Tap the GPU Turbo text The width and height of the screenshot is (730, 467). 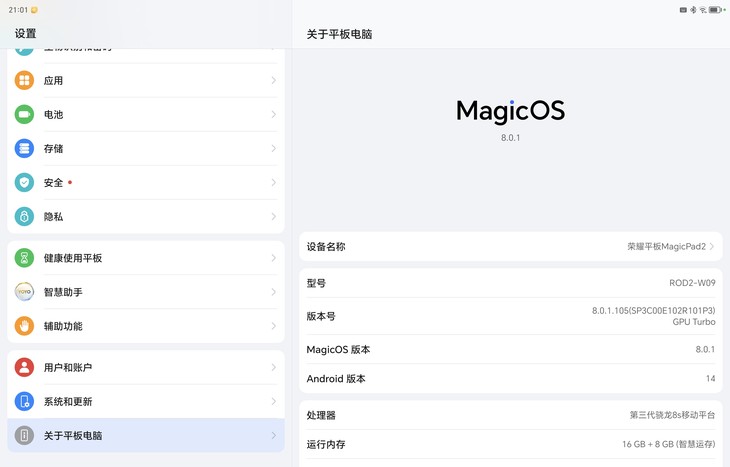[694, 322]
